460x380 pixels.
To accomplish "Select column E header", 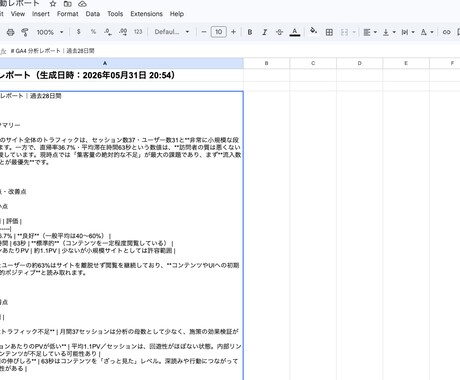I will tap(406, 63).
